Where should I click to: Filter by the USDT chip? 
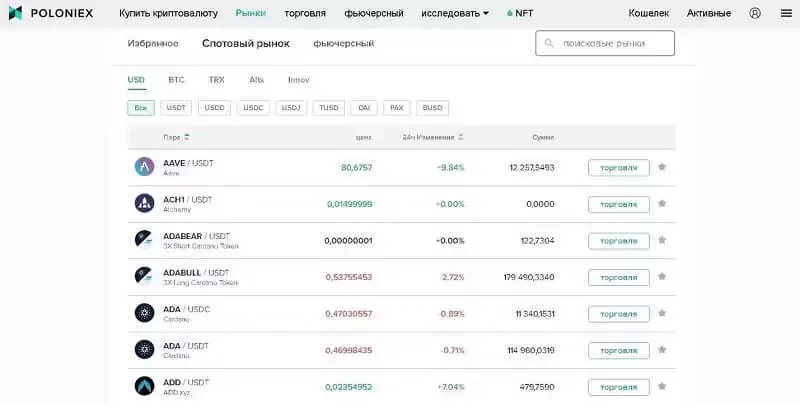(176, 108)
